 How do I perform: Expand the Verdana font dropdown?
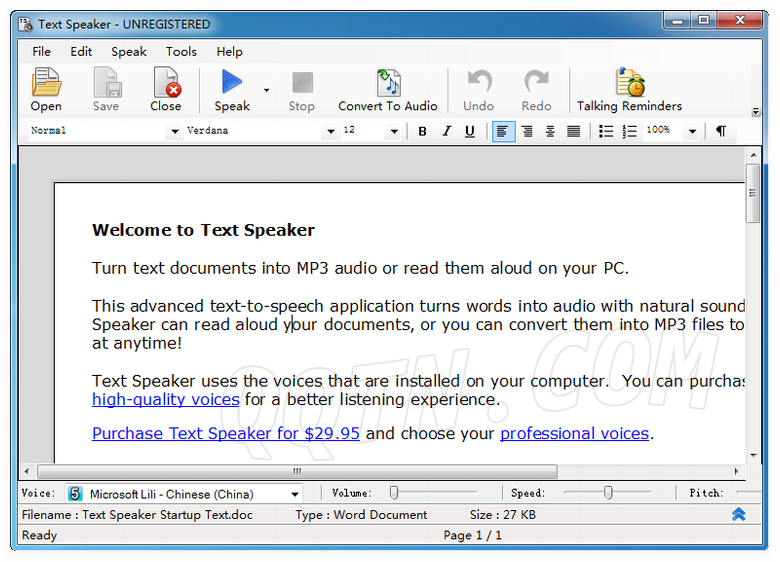pyautogui.click(x=330, y=131)
